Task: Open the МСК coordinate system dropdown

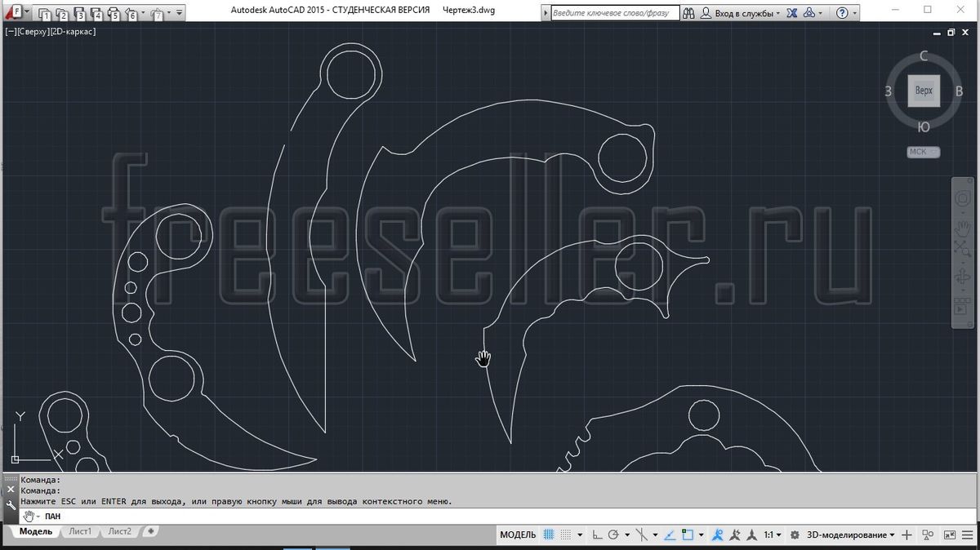Action: tap(924, 152)
